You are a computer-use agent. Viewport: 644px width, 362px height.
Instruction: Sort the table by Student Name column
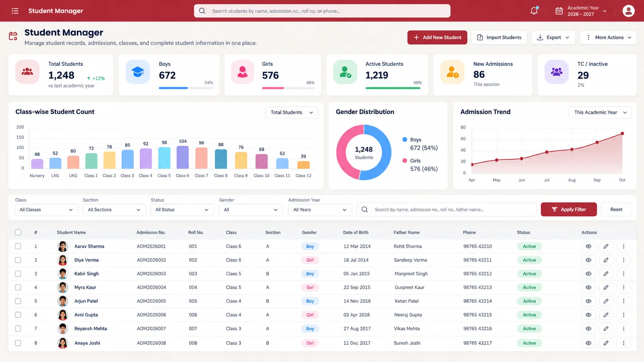[71, 232]
